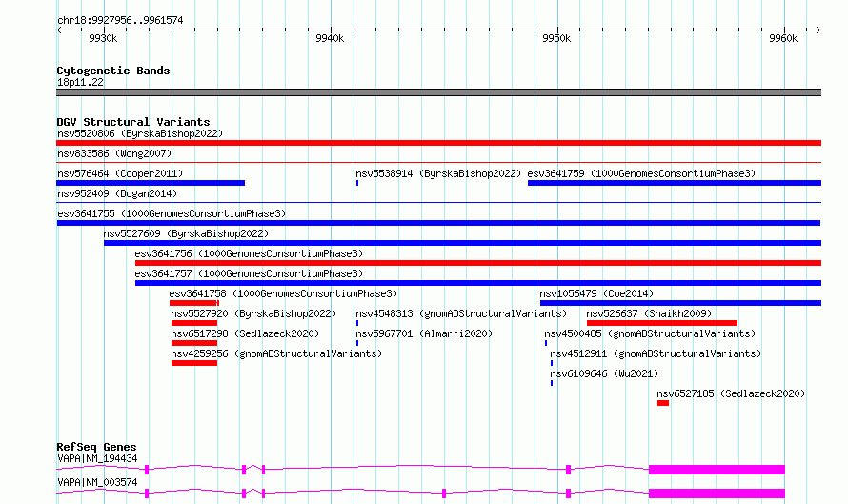848x504 pixels.
Task: Click the nsv5527609 (ByrskaBishop2022) label
Action: [186, 233]
